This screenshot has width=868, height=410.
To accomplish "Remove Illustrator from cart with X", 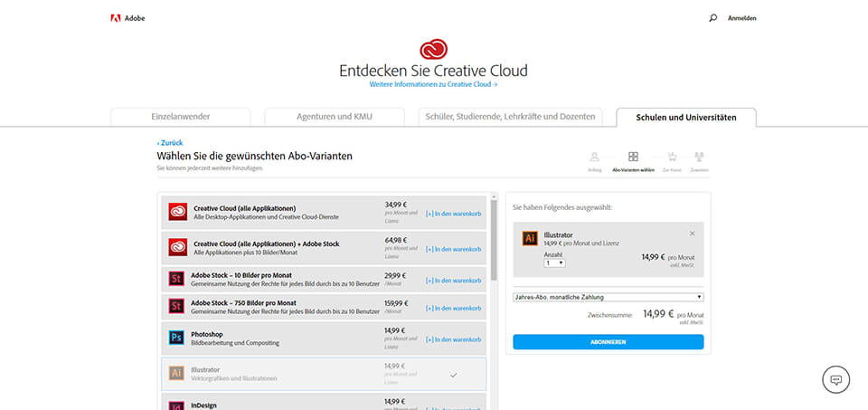I will [x=692, y=234].
